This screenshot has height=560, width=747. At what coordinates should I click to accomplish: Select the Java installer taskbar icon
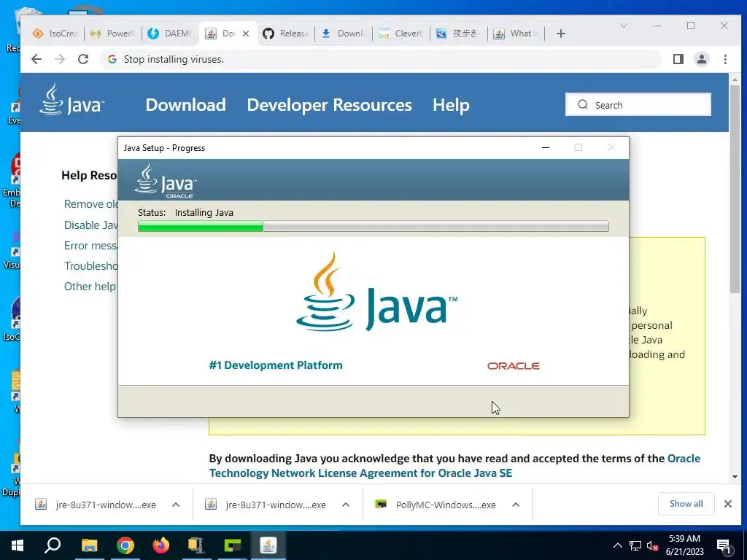point(268,545)
